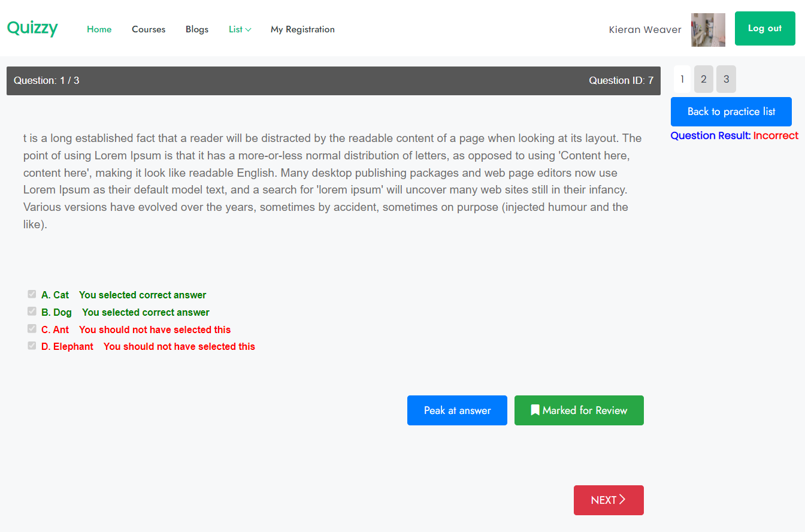The height and width of the screenshot is (532, 805).
Task: Click the bookmark icon on Marked for Review
Action: (x=535, y=410)
